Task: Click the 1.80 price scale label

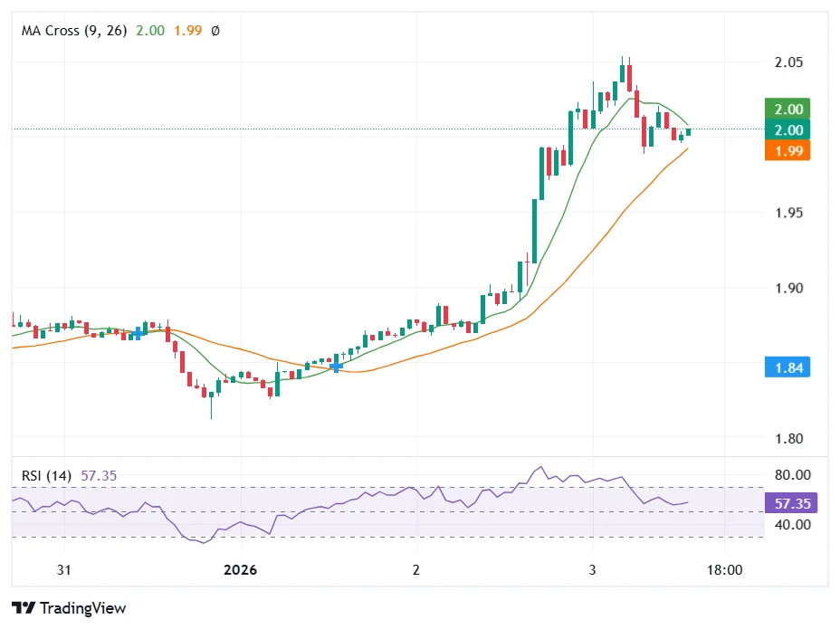Action: pyautogui.click(x=787, y=439)
